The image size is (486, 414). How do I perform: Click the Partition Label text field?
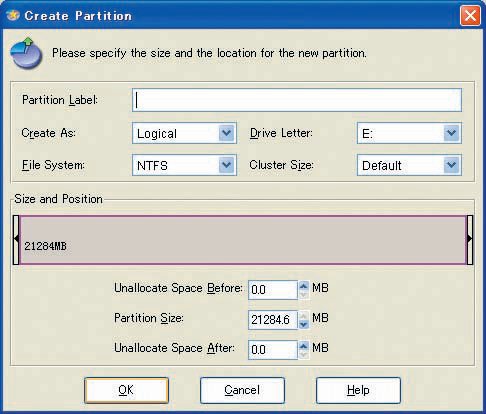pyautogui.click(x=297, y=100)
